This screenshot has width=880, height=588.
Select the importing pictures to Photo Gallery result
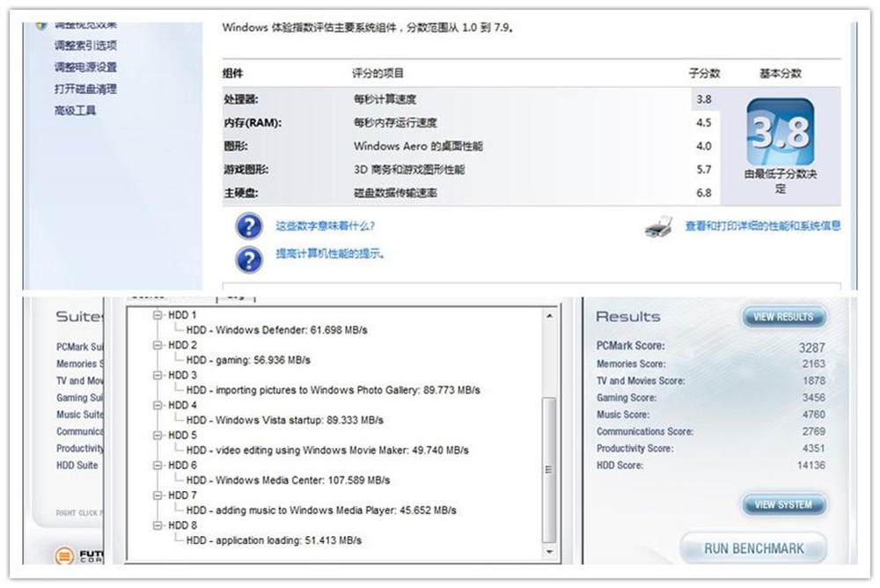(x=333, y=390)
